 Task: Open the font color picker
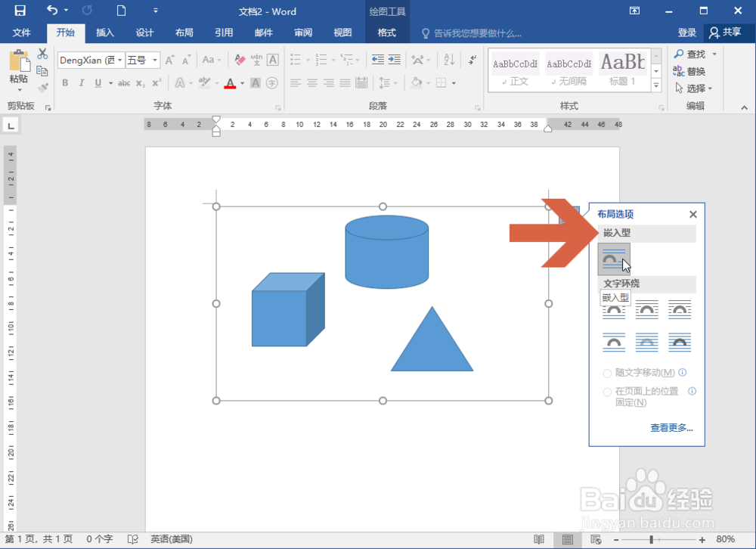pyautogui.click(x=231, y=82)
